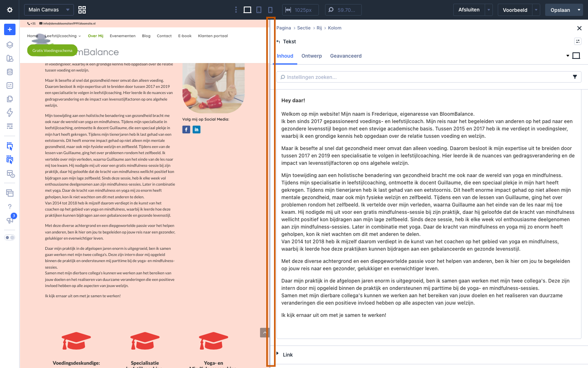Click Evenementen in the site menu
This screenshot has height=368, width=588.
point(122,36)
